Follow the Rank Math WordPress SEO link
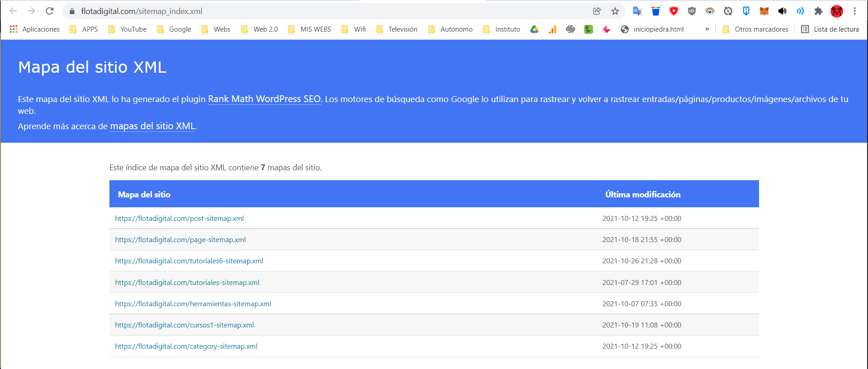Image resolution: width=868 pixels, height=369 pixels. [x=264, y=99]
